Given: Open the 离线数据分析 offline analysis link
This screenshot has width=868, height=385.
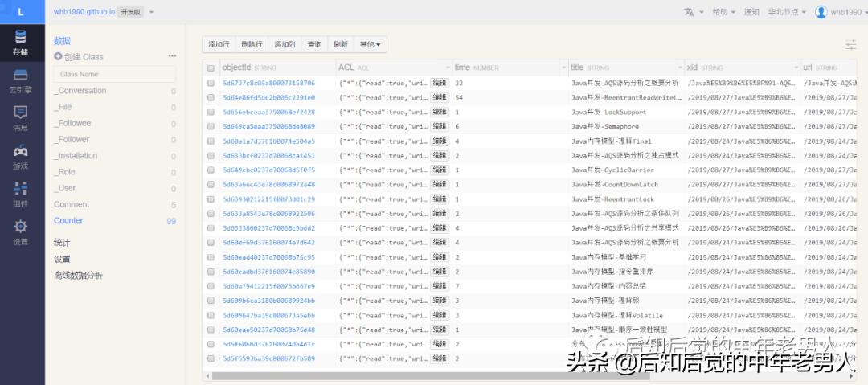Looking at the screenshot, I should pyautogui.click(x=78, y=276).
